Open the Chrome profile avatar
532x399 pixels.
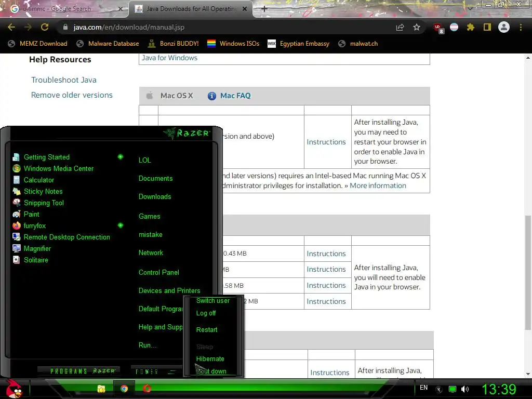click(504, 27)
